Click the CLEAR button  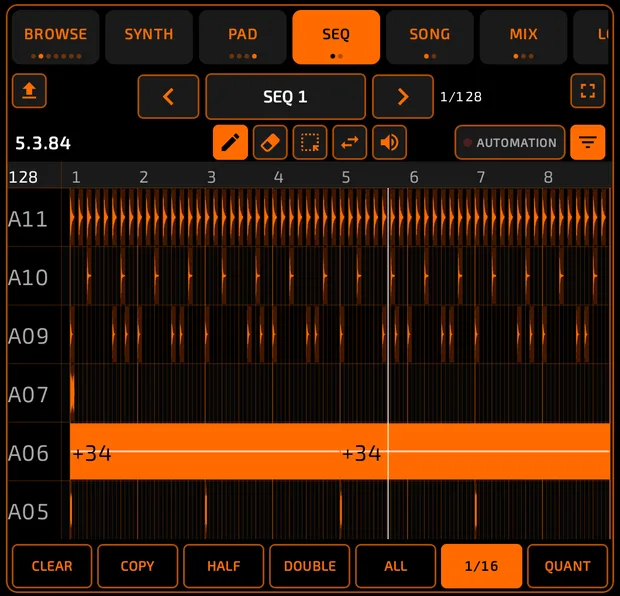click(x=52, y=566)
